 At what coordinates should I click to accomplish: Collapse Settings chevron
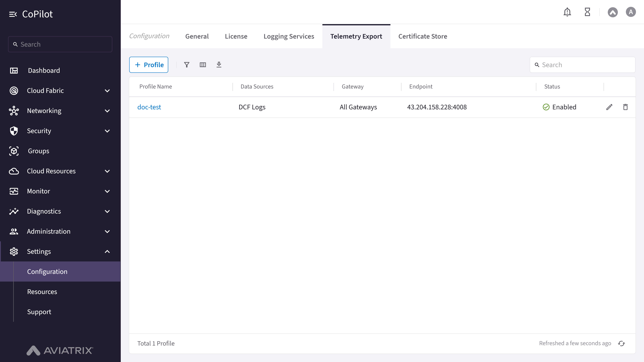107,252
